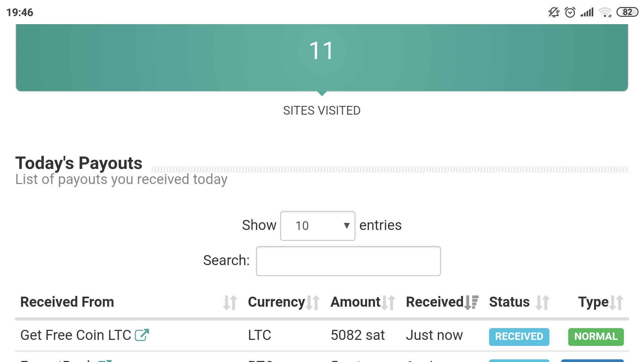Tap the alarm clock status icon
Image resolution: width=644 pixels, height=362 pixels.
pos(570,12)
